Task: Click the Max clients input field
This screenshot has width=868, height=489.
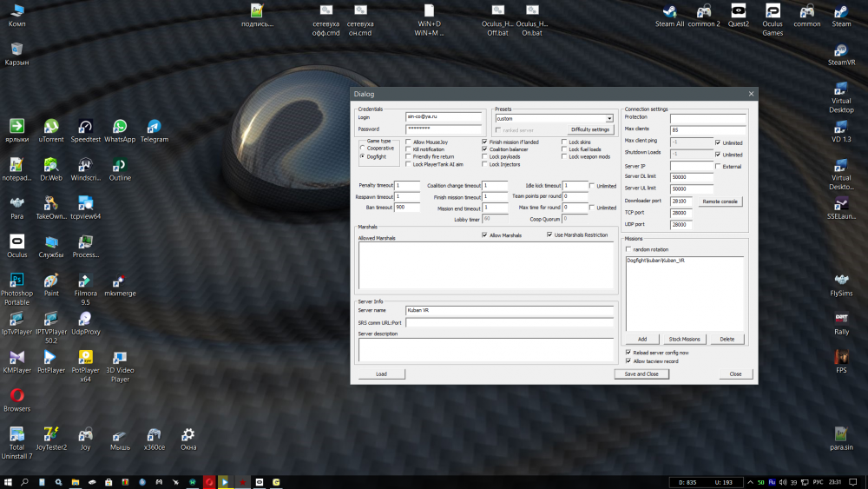Action: click(707, 129)
